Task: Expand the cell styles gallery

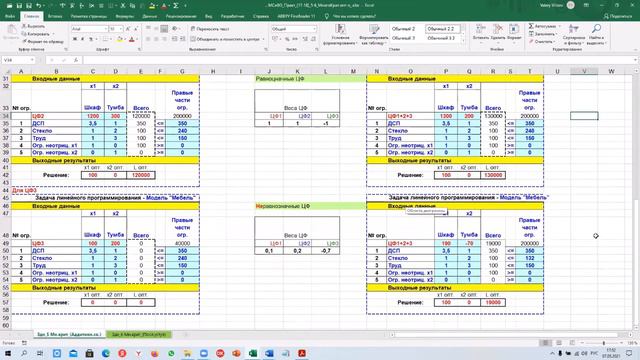Action: (463, 41)
